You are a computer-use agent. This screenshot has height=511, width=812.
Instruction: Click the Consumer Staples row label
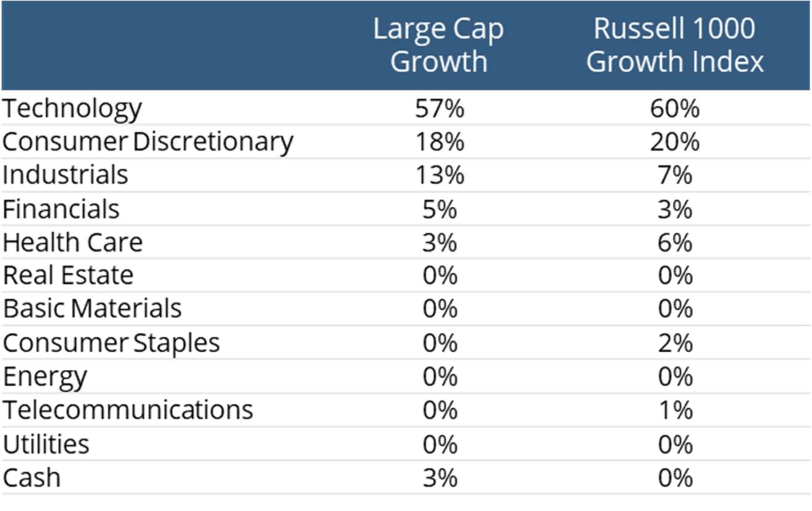[x=111, y=343]
